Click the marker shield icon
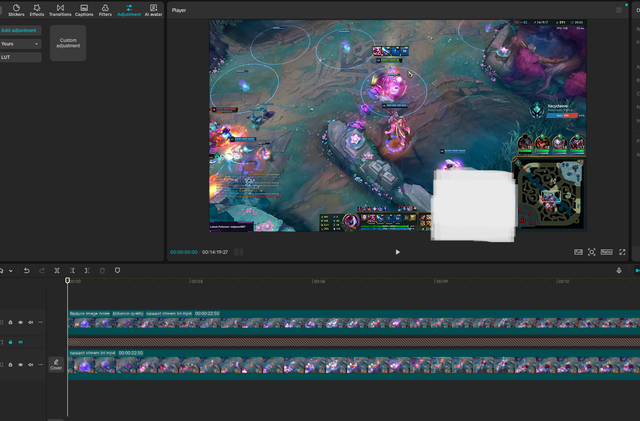Viewport: 640px width, 421px height. coord(118,270)
